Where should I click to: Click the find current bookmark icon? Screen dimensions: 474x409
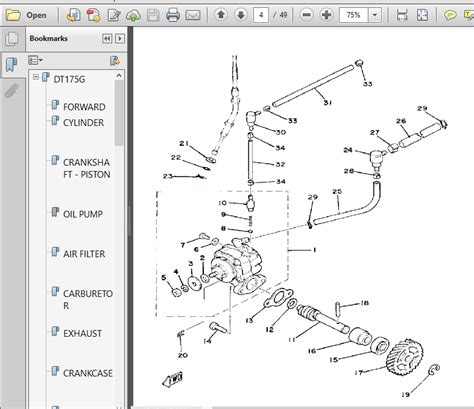click(x=115, y=60)
